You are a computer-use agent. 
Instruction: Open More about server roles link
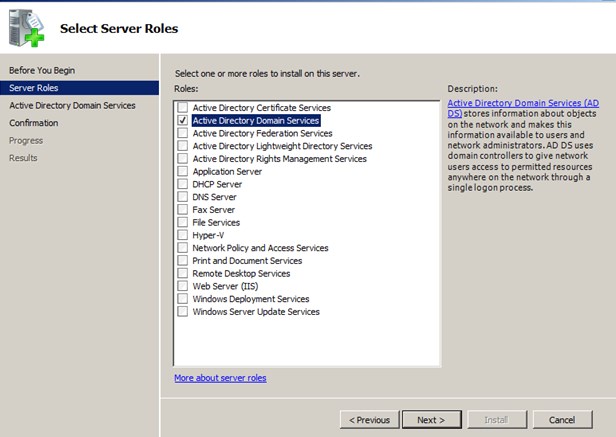click(220, 378)
